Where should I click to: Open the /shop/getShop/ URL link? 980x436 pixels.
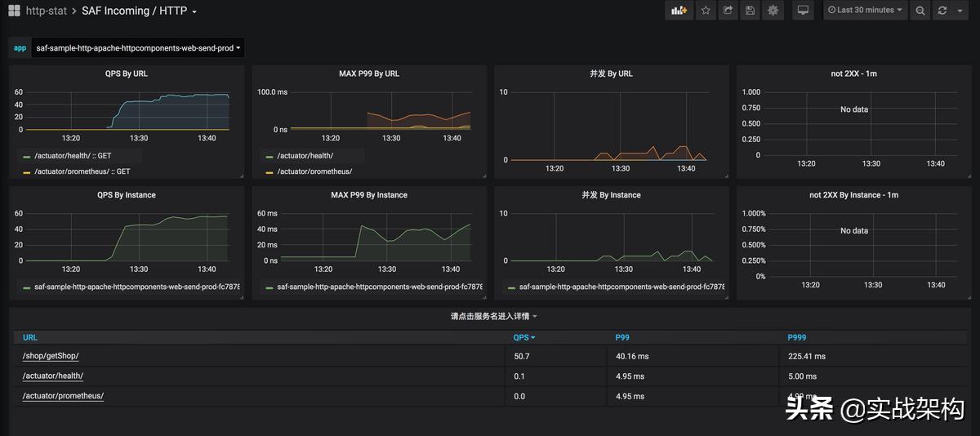click(x=51, y=356)
